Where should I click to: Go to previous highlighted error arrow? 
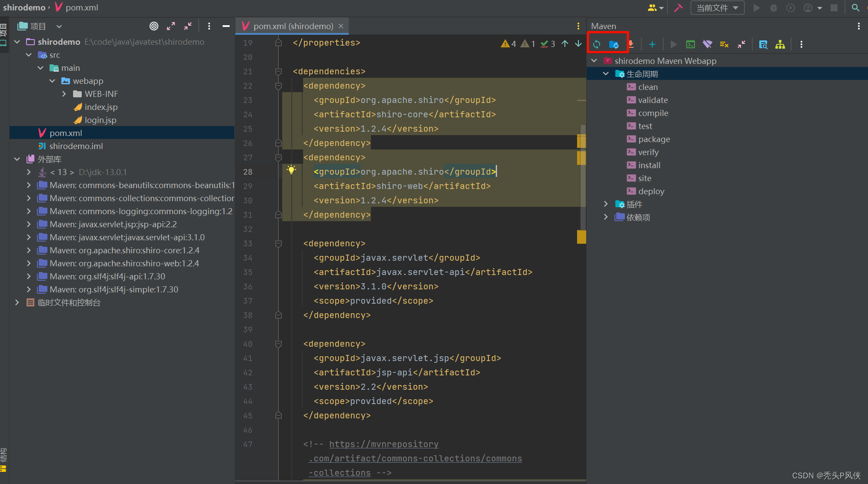pos(565,43)
